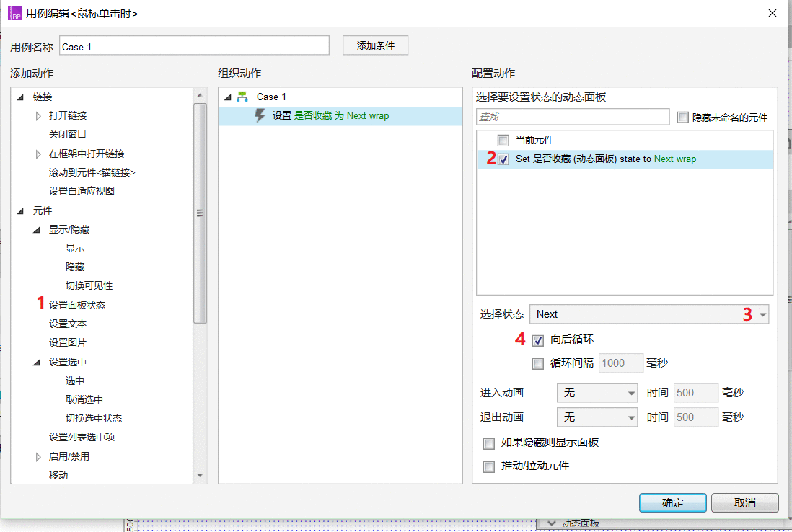792x532 pixels.
Task: Enable 隐藏未命名的元件 option
Action: [683, 118]
